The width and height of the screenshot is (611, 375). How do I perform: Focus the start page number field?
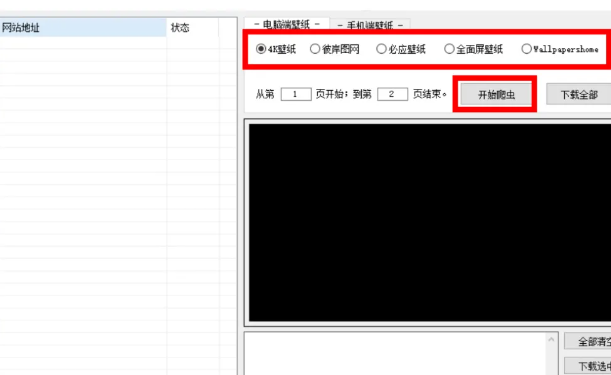[x=296, y=94]
